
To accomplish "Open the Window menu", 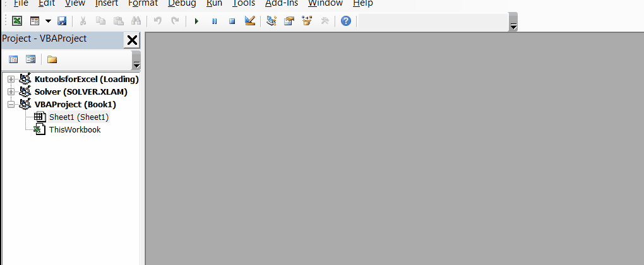I will [325, 3].
